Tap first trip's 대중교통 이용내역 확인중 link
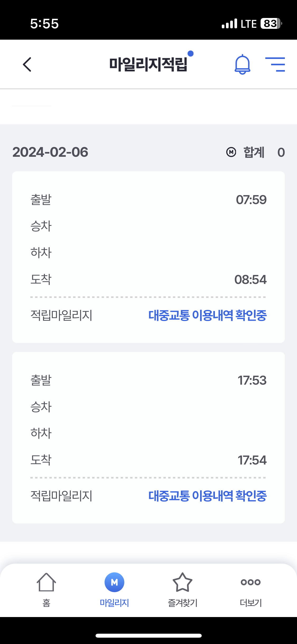The width and height of the screenshot is (297, 644). point(208,315)
